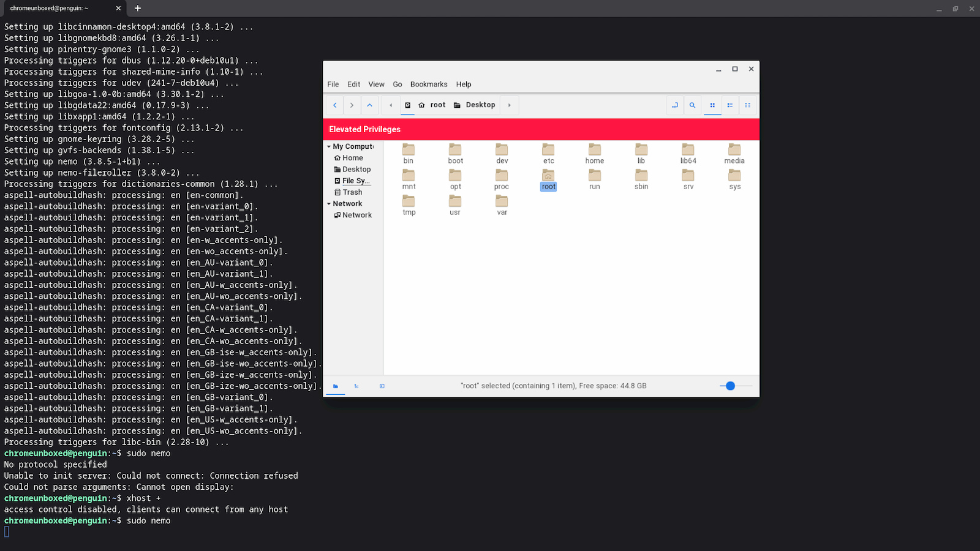
Task: Switch to list view
Action: coord(730,105)
